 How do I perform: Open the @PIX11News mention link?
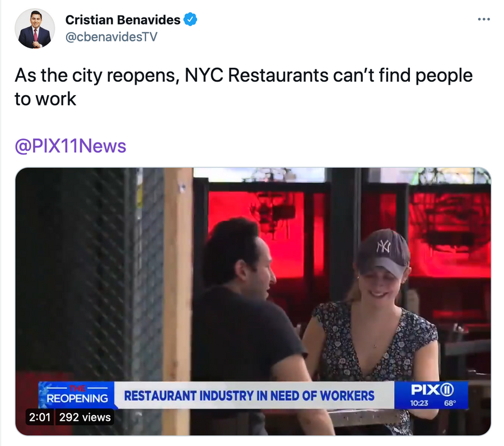71,146
